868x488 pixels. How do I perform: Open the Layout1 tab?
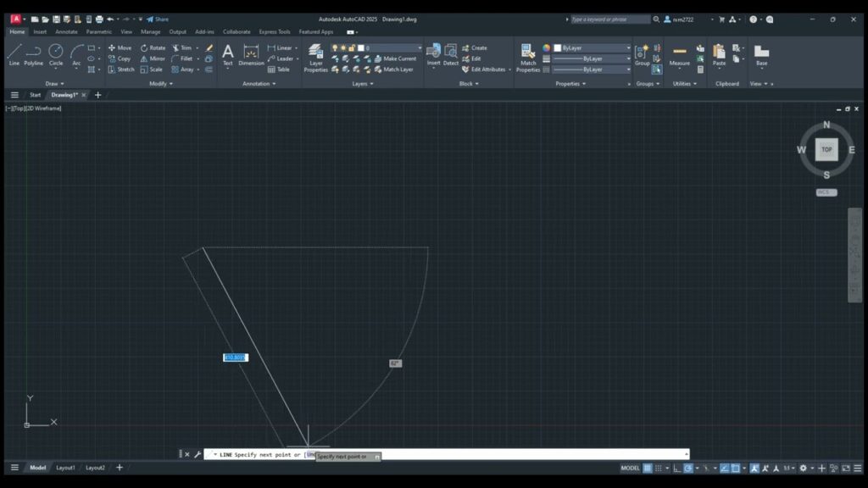64,467
